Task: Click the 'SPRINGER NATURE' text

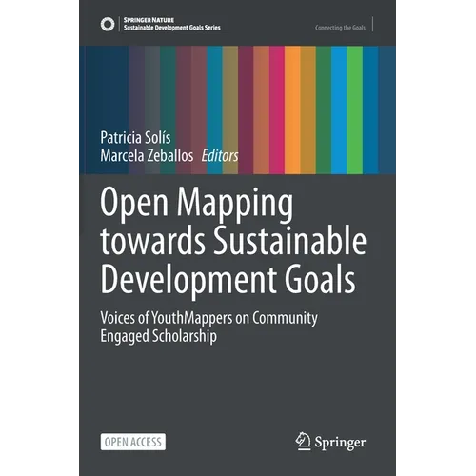Action: point(149,20)
